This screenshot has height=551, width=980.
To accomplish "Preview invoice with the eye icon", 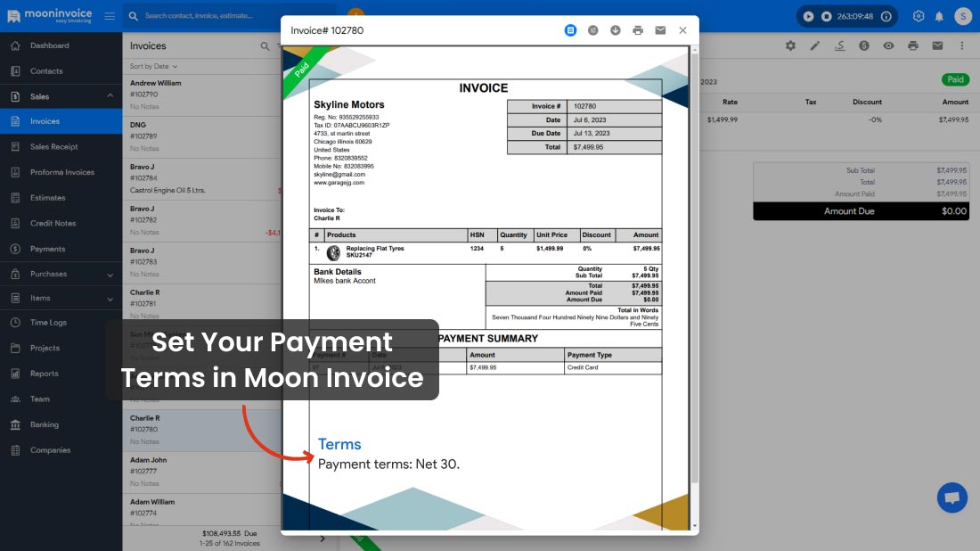I will pos(888,45).
